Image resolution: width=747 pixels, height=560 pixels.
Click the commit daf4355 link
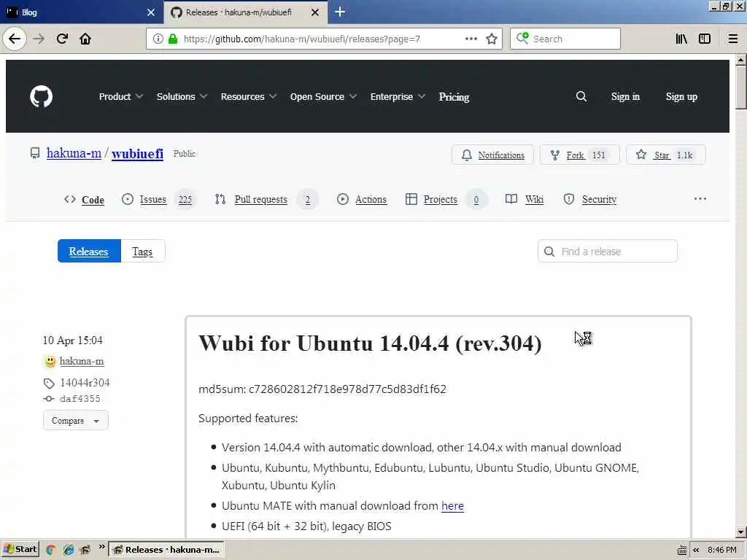coord(80,399)
